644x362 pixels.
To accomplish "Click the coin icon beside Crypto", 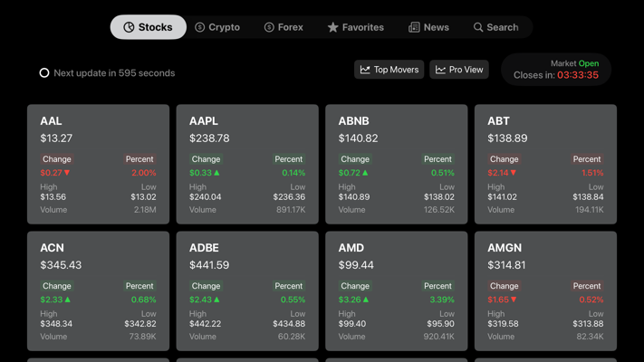I will (x=199, y=27).
